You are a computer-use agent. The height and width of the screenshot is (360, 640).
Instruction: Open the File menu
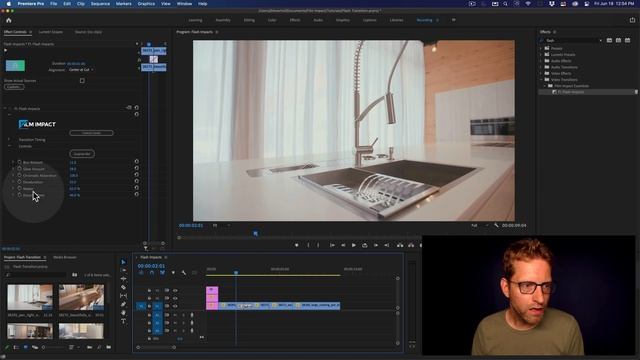[x=53, y=4]
